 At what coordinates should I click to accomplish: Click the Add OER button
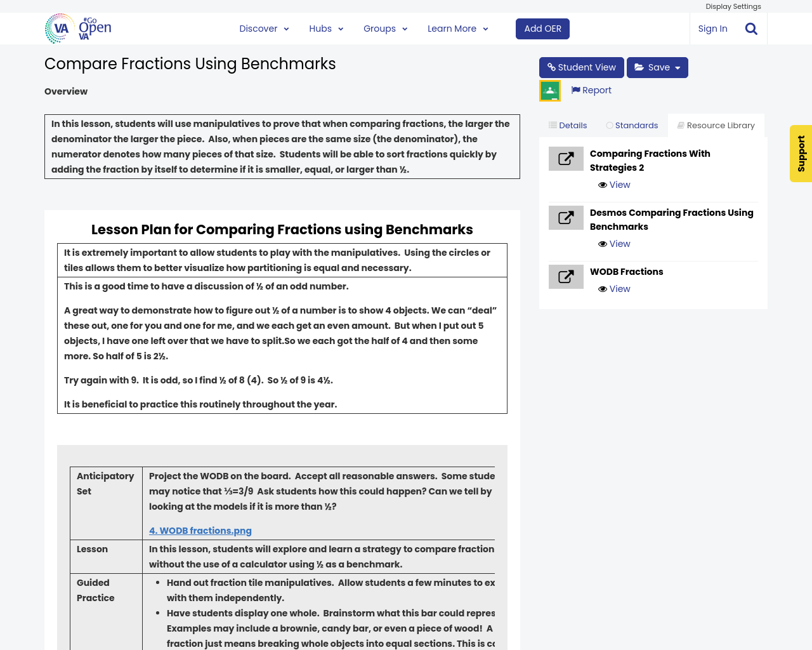tap(542, 29)
